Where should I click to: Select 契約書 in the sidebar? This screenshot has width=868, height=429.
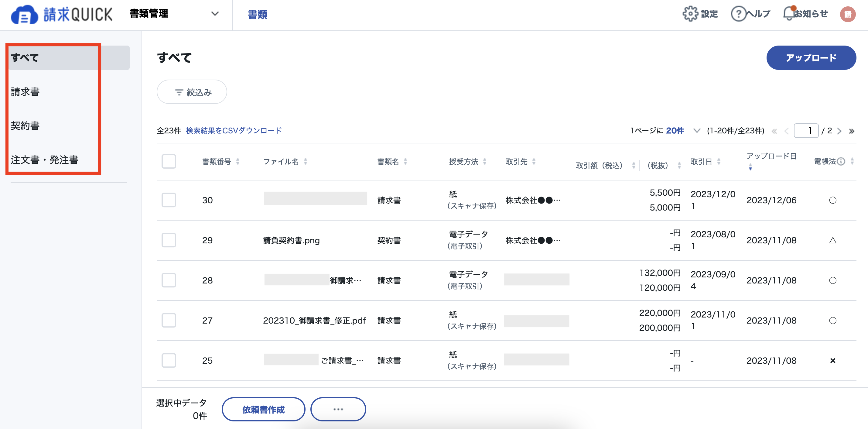pyautogui.click(x=25, y=126)
